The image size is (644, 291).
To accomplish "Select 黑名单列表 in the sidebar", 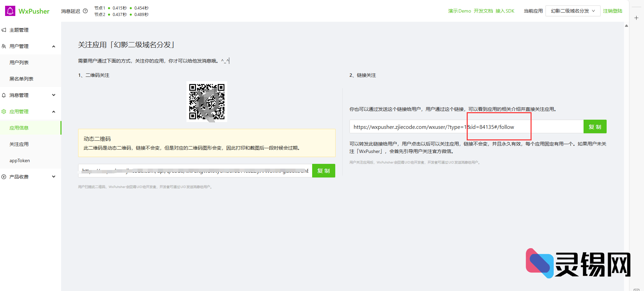I will (x=21, y=79).
